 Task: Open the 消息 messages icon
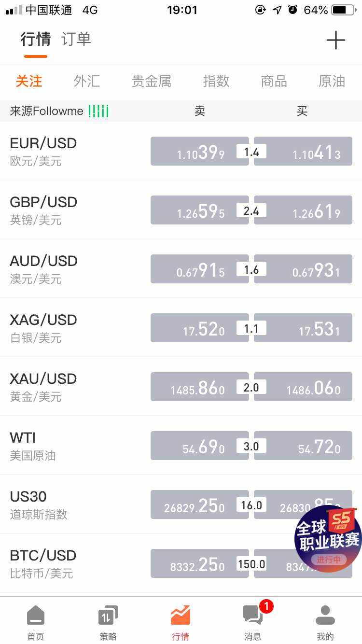point(253,616)
